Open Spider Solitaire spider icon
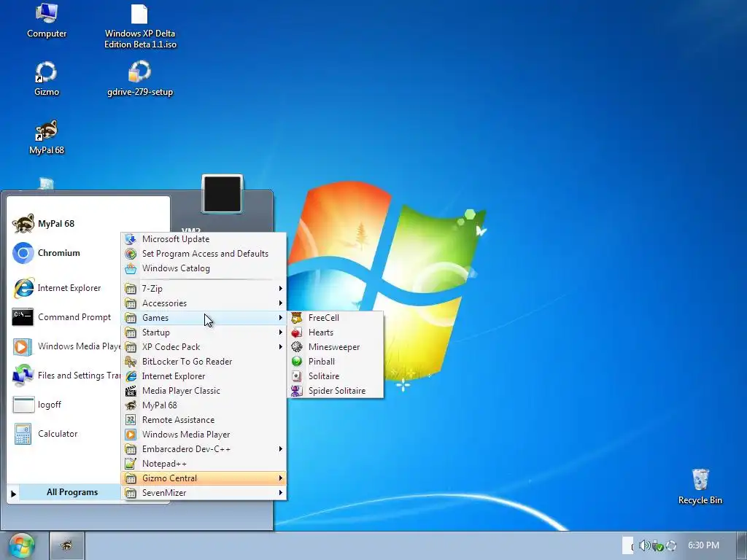Screen dimensions: 747x560 click(297, 391)
